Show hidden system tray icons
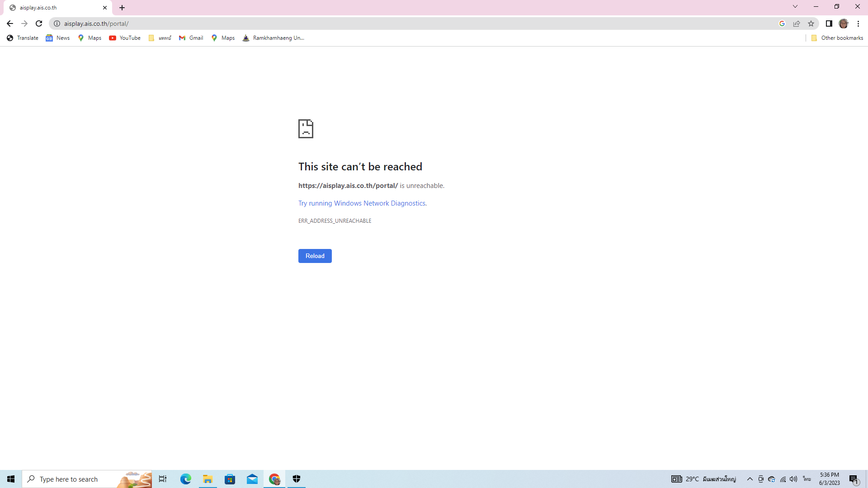The height and width of the screenshot is (488, 868). pyautogui.click(x=750, y=479)
